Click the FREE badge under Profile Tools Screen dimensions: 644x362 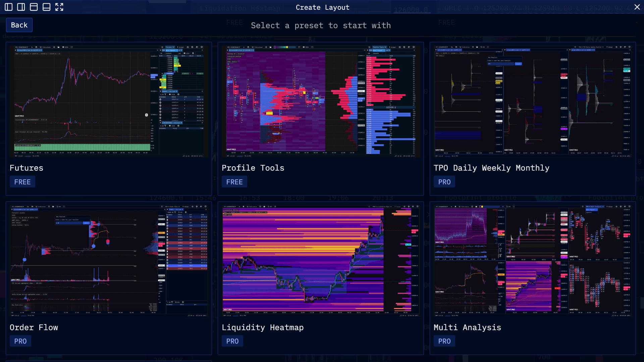pyautogui.click(x=234, y=182)
